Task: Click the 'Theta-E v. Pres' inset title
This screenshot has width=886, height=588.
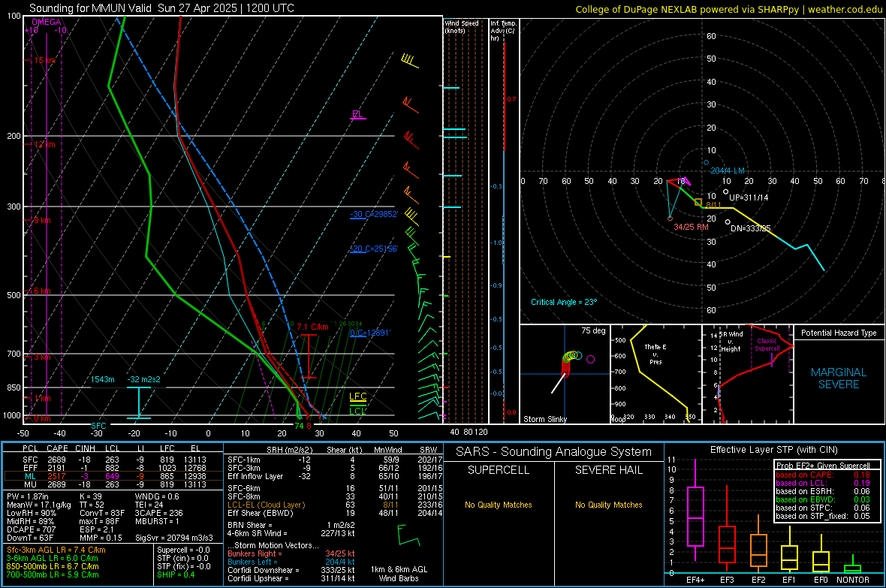Action: point(655,354)
